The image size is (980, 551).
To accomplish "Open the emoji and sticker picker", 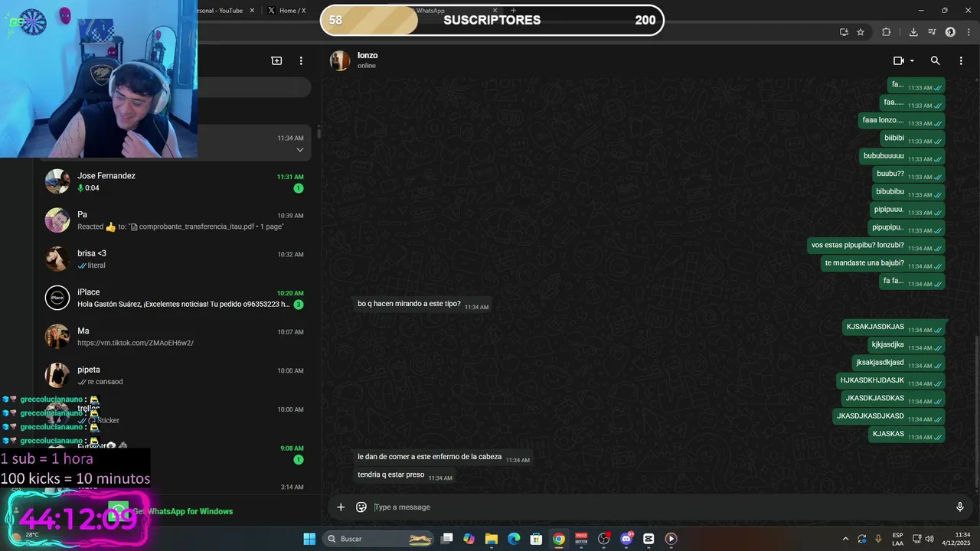I will (361, 507).
